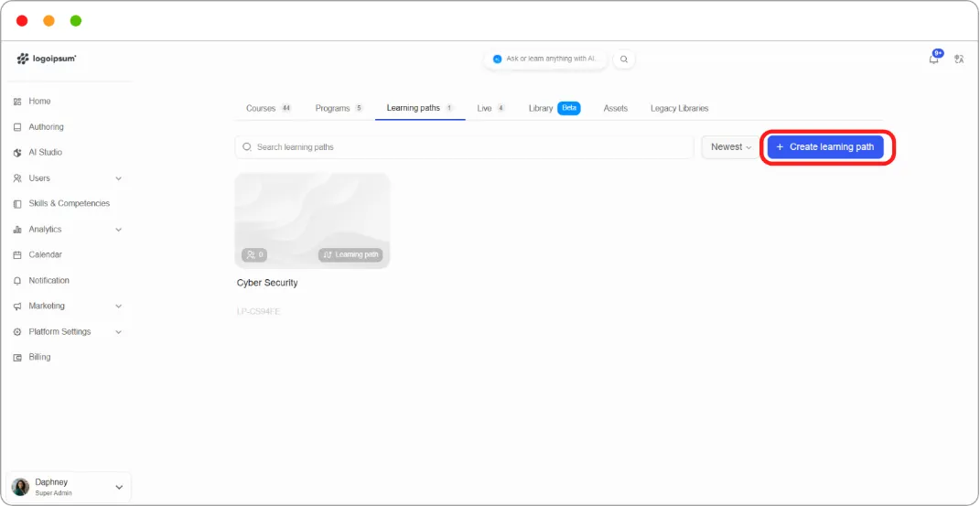Click the LP-CS94FE code text
Viewport: 980px width, 506px height.
point(258,311)
